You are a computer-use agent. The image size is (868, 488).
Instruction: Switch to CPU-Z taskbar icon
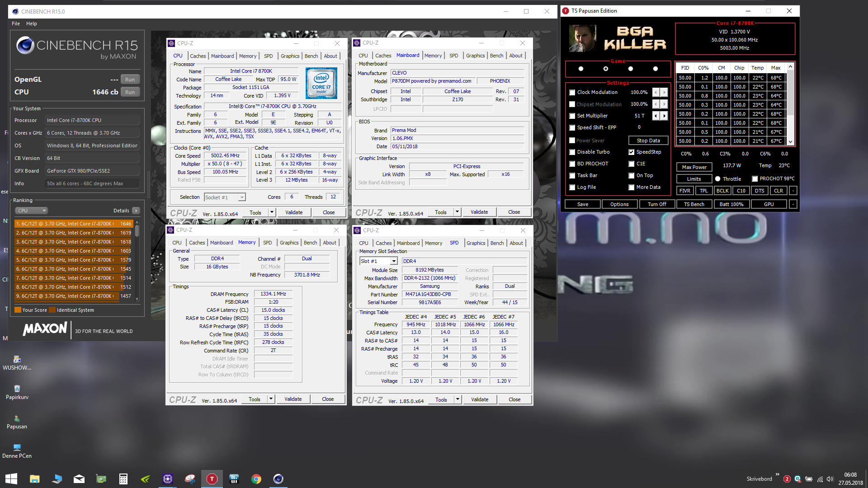click(x=167, y=479)
